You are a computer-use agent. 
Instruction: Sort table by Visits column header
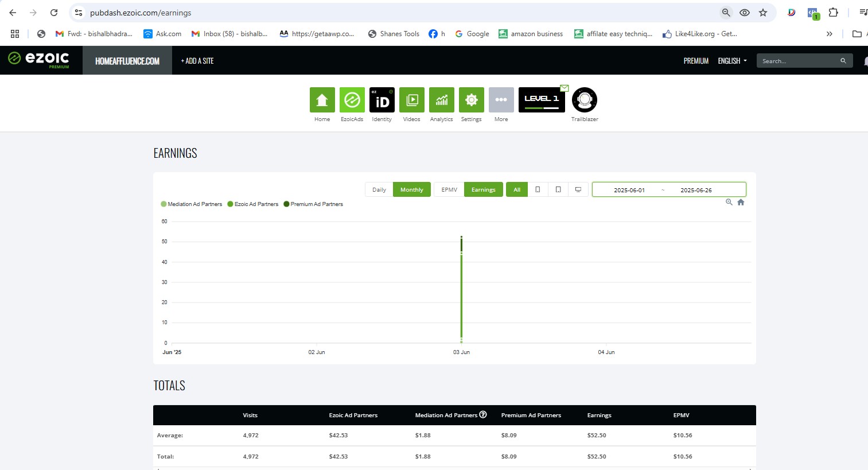(250, 415)
